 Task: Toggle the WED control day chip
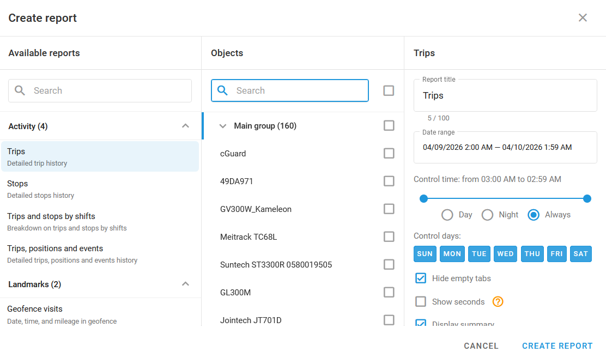[x=505, y=254]
